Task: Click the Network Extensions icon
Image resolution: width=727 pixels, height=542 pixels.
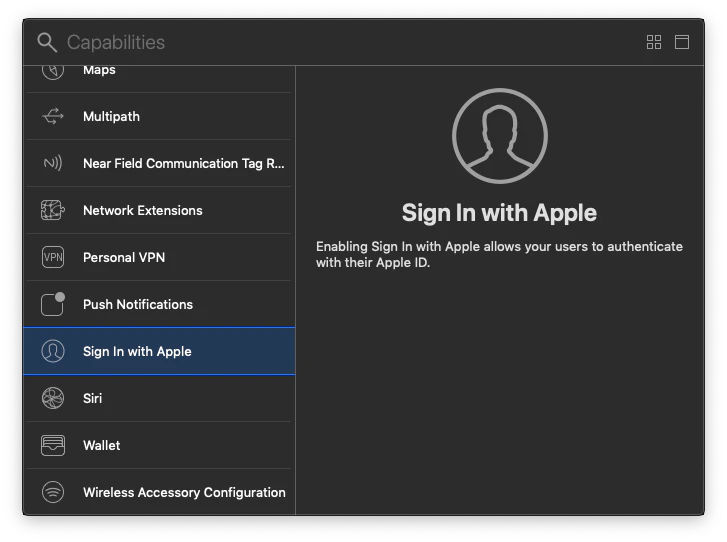Action: pyautogui.click(x=53, y=210)
